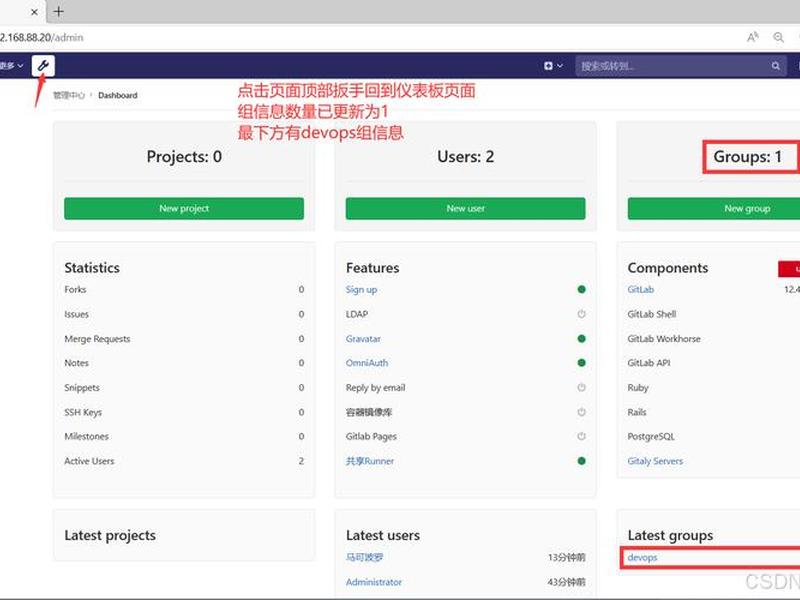The width and height of the screenshot is (800, 600).
Task: Close the current browser tab
Action: pos(34,12)
